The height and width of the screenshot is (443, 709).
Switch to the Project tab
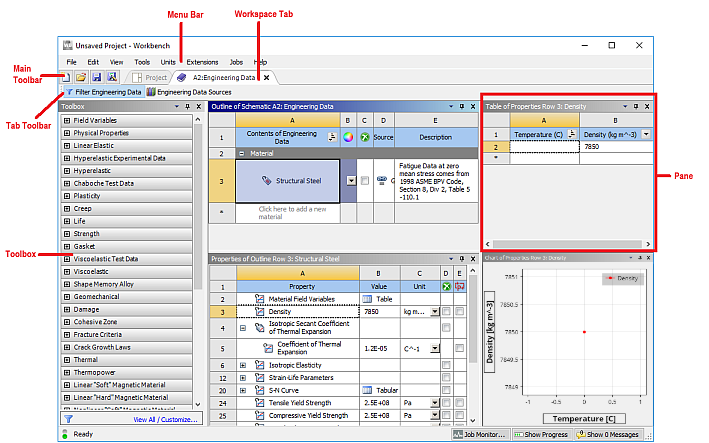click(x=150, y=77)
